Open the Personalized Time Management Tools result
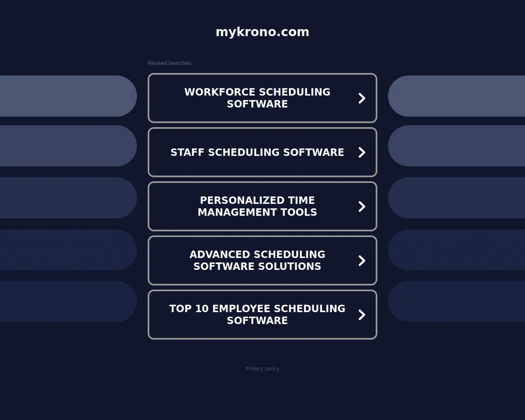This screenshot has height=420, width=525. click(257, 206)
